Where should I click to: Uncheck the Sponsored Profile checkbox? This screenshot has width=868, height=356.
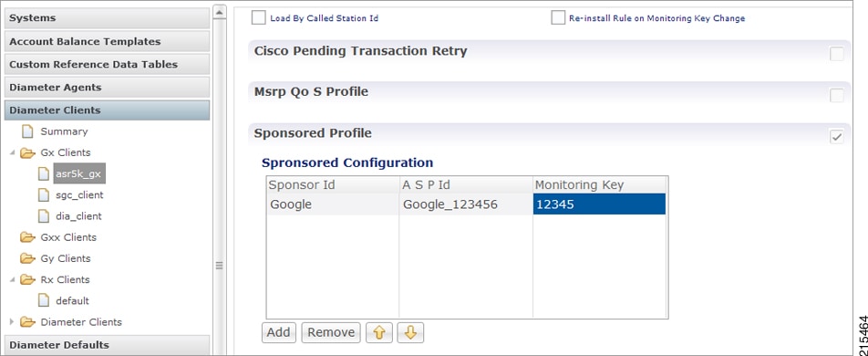(836, 136)
